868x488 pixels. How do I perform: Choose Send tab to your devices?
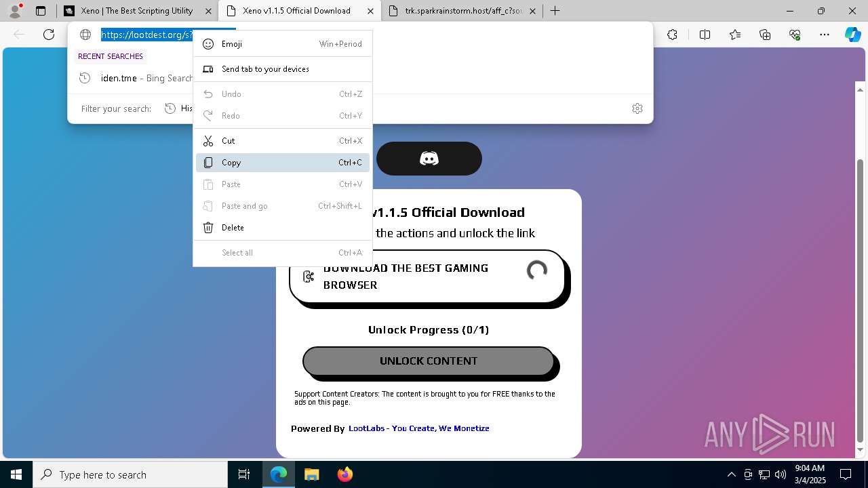coord(283,69)
